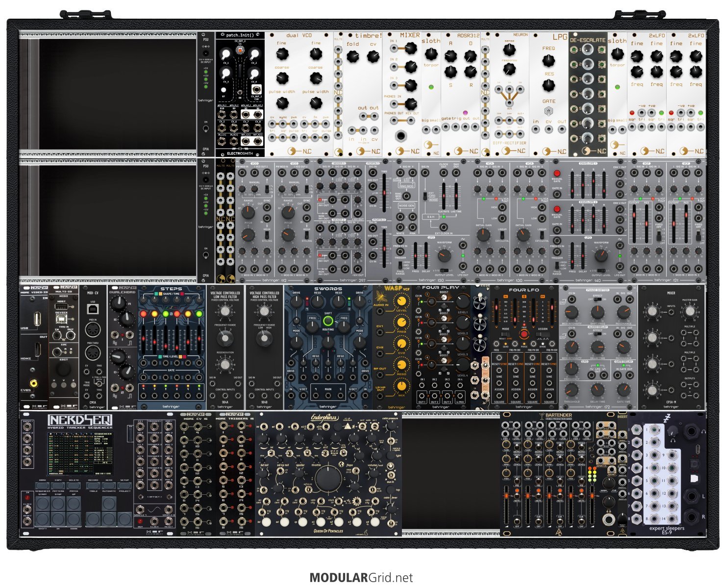Click the HDMI out port on More Video-IO
723x588 pixels.
pyautogui.click(x=37, y=349)
